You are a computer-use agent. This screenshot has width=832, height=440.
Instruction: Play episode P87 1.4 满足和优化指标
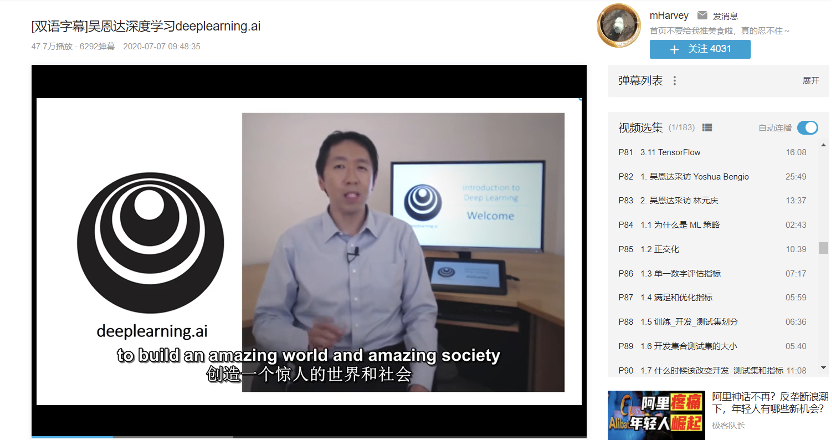click(x=713, y=297)
